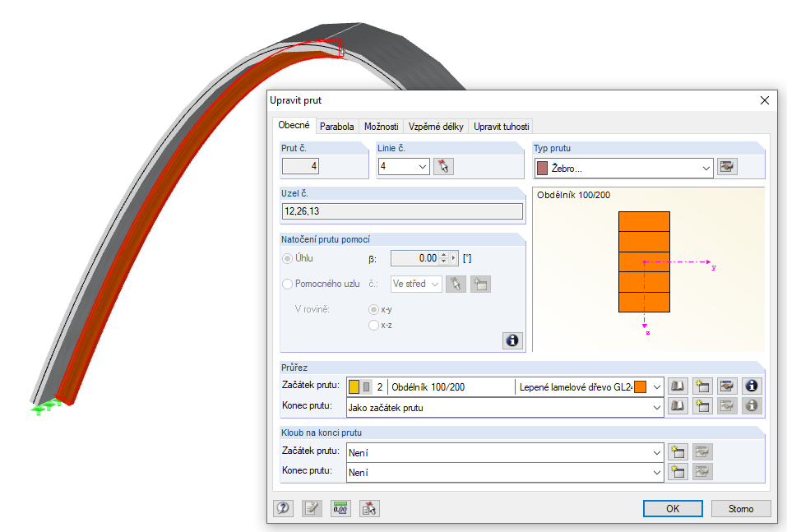
Task: Open Typ prutu Žebro dropdown
Action: pyautogui.click(x=706, y=168)
